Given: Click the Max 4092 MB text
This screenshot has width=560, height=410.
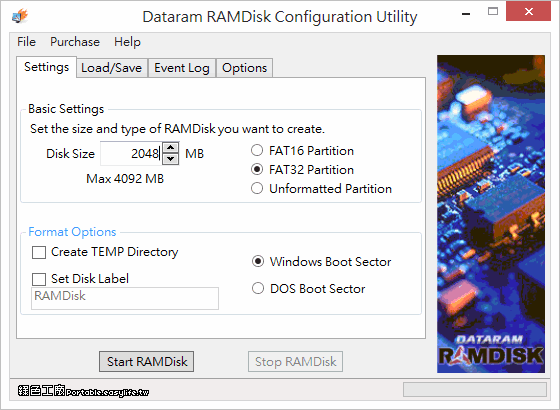Looking at the screenshot, I should coord(125,178).
